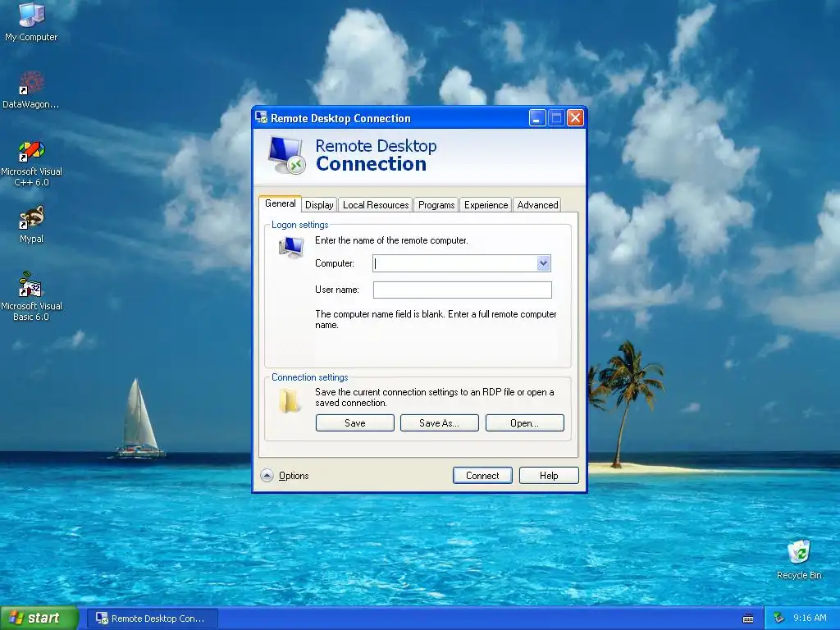840x630 pixels.
Task: Click the large Remote Desktop banner icon
Action: click(286, 155)
